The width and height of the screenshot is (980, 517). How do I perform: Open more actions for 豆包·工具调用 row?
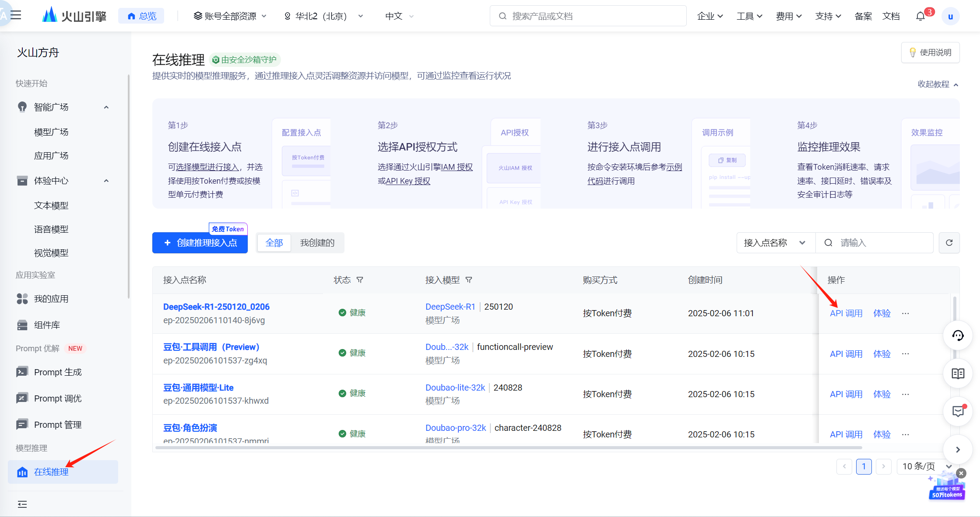[906, 353]
